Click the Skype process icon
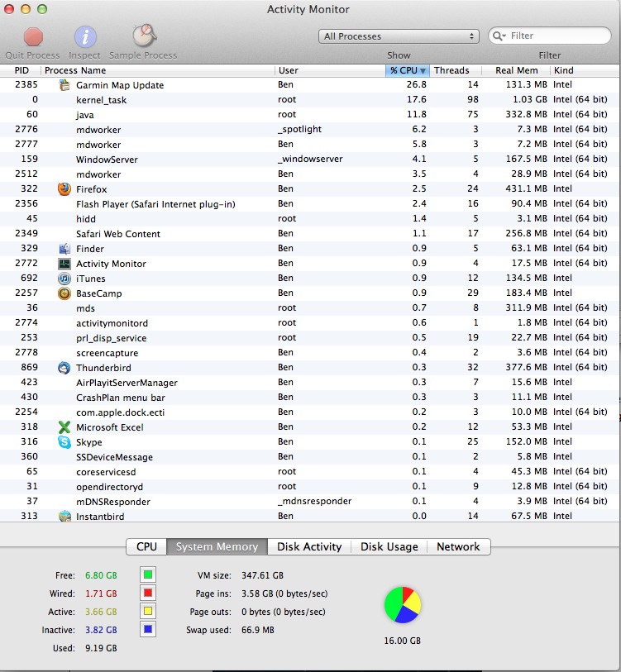 tap(64, 442)
